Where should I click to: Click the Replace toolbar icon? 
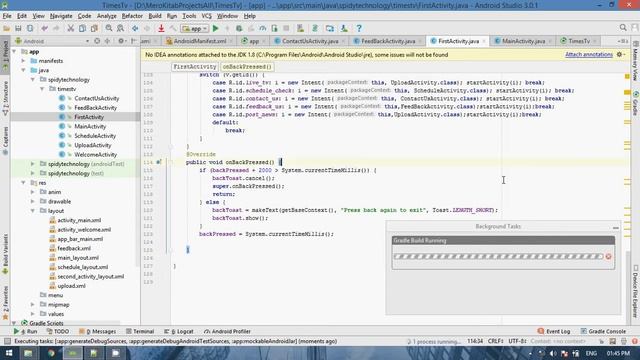coord(120,28)
